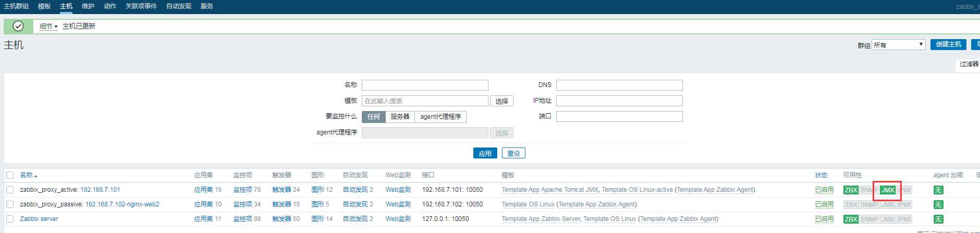Click 选择 button next to 模板 field
Image resolution: width=980 pixels, height=233 pixels.
pos(501,101)
